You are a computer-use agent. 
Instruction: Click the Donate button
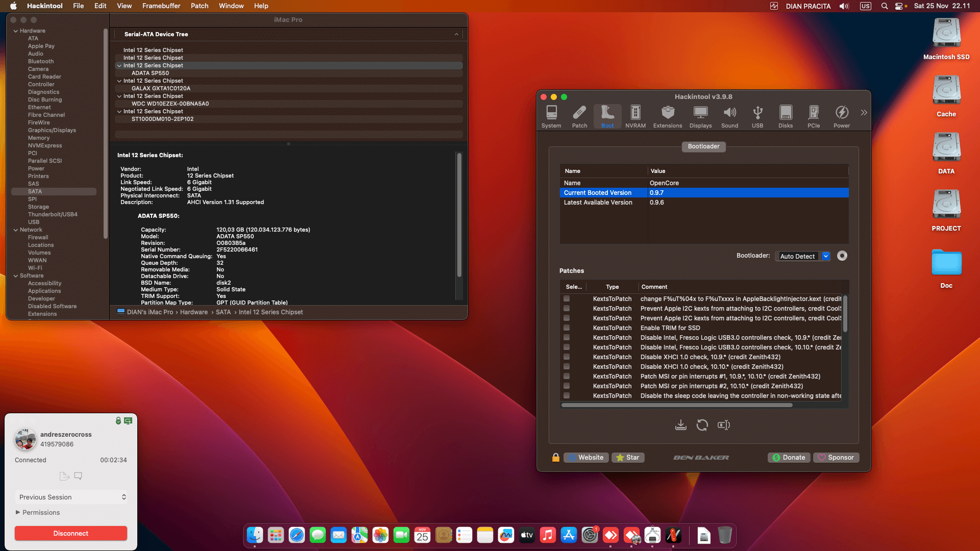click(x=789, y=458)
